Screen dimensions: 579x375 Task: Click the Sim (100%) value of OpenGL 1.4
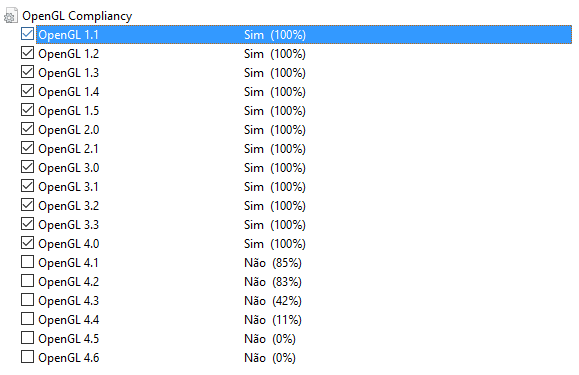[x=275, y=92]
